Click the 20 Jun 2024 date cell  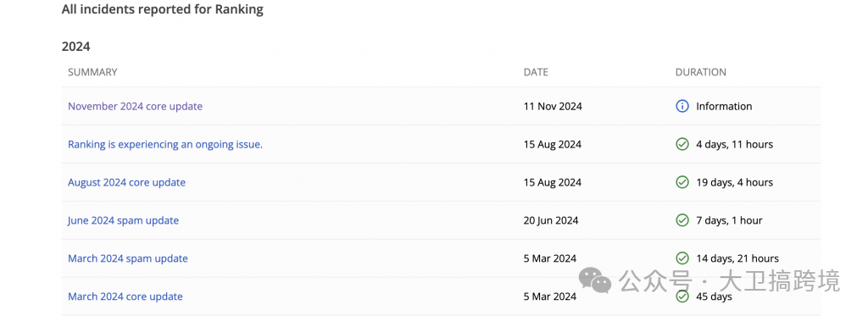(551, 220)
